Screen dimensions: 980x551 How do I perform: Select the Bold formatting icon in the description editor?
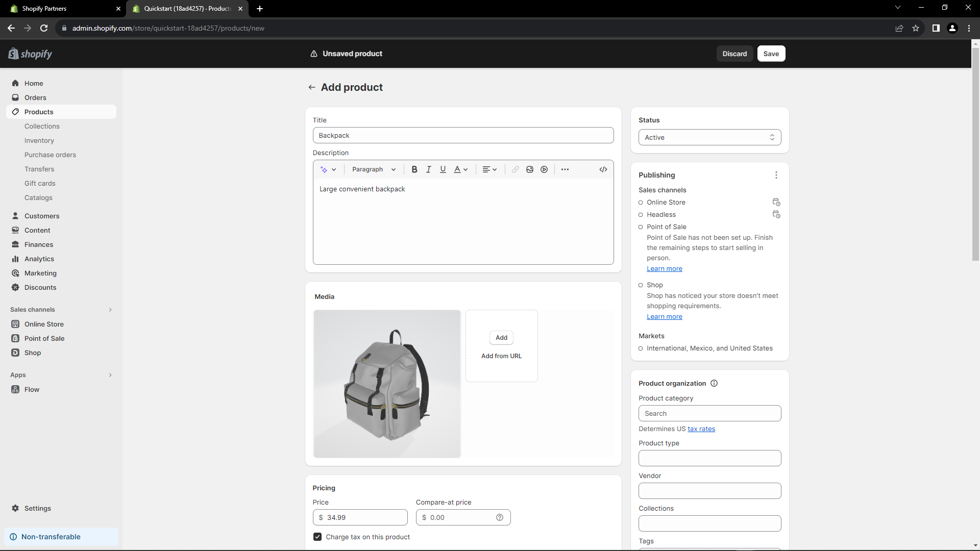click(414, 169)
